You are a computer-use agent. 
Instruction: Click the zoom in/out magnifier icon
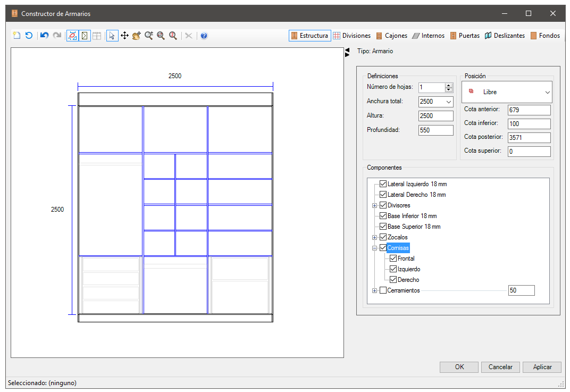[149, 35]
